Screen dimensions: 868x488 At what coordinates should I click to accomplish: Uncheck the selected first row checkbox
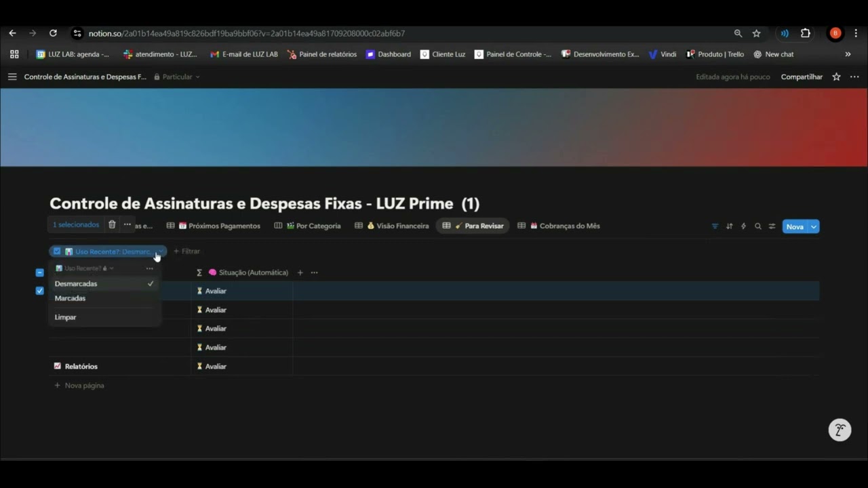coord(39,291)
